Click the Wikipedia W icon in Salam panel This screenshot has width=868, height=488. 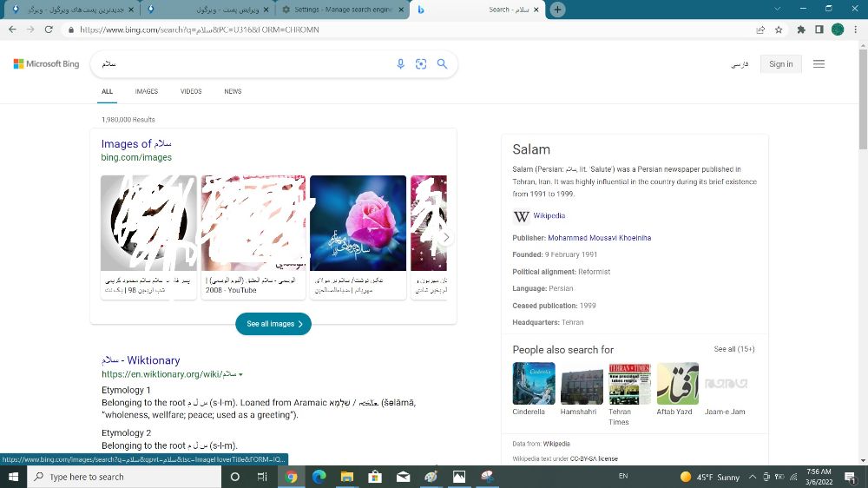(x=521, y=216)
